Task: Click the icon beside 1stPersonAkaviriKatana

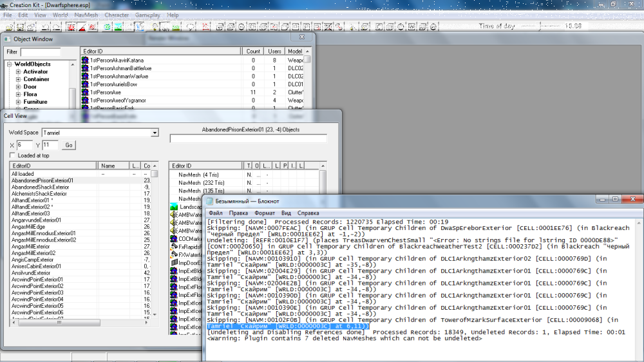Action: point(85,60)
